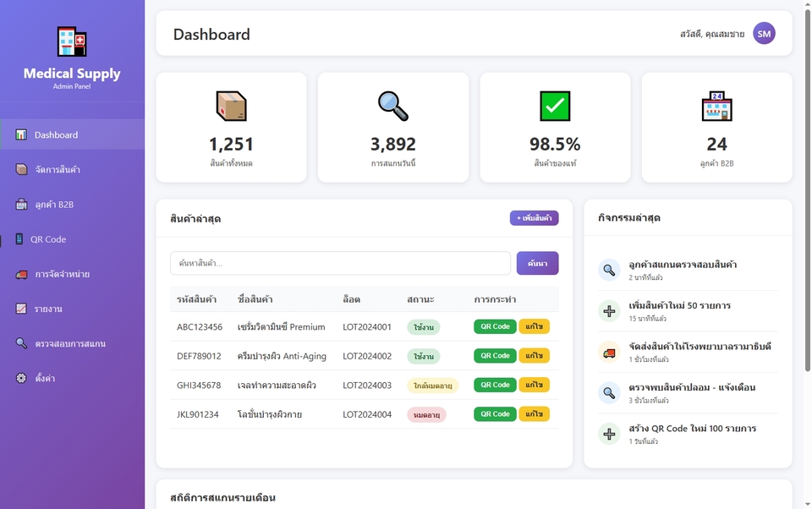Open ลูกค้า B2B sidebar menu
Screen dimensions: 812x509
pos(54,205)
